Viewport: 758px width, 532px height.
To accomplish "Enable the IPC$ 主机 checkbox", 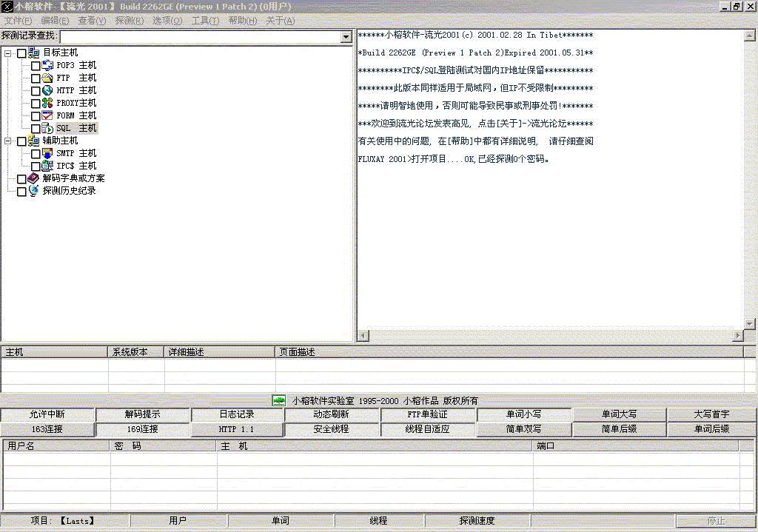I will coord(36,166).
